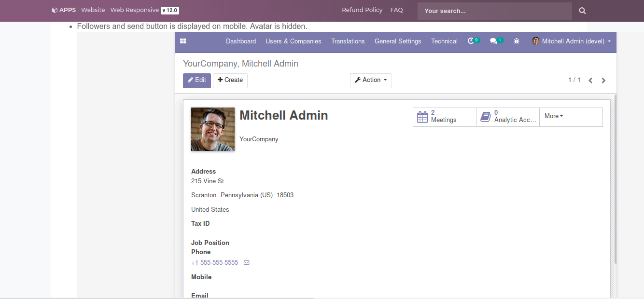Click the 1 / 1 pager counter
The image size is (644, 299).
574,80
